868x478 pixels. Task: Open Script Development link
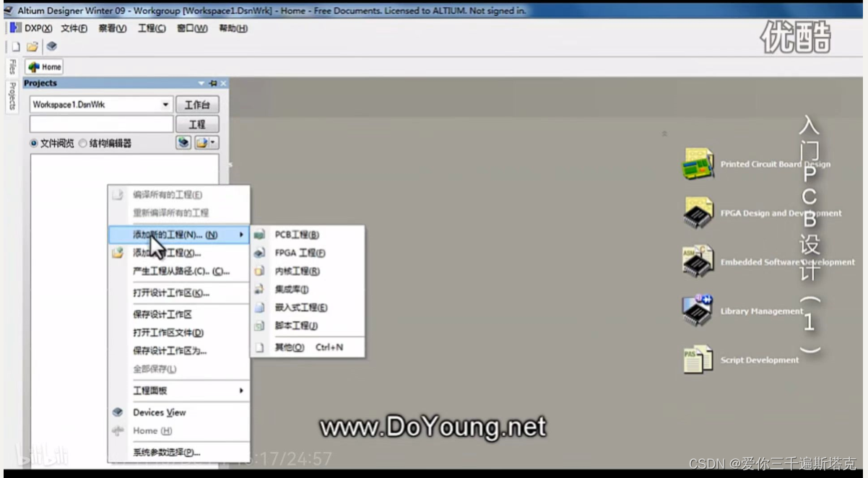pos(759,360)
